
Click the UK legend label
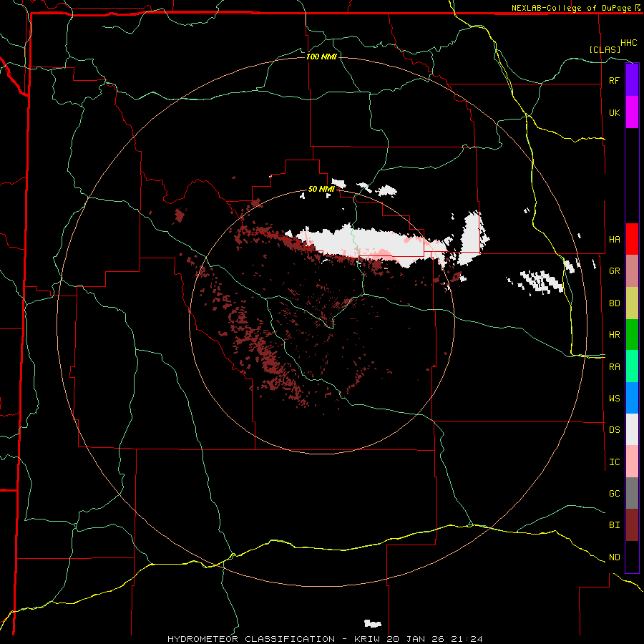[x=614, y=112]
